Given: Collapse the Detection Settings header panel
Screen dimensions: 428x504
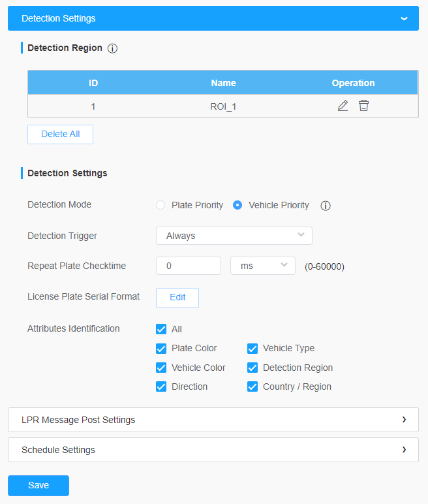Looking at the screenshot, I should [213, 18].
